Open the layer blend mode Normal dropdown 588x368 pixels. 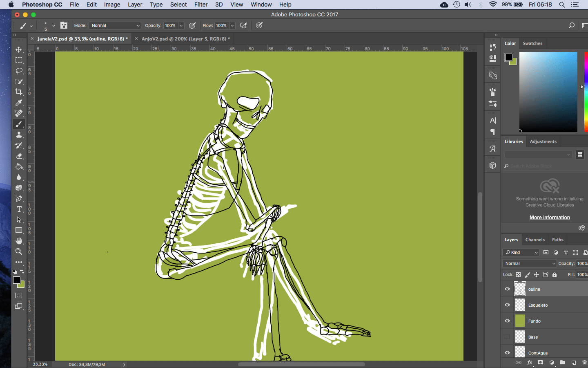click(530, 264)
